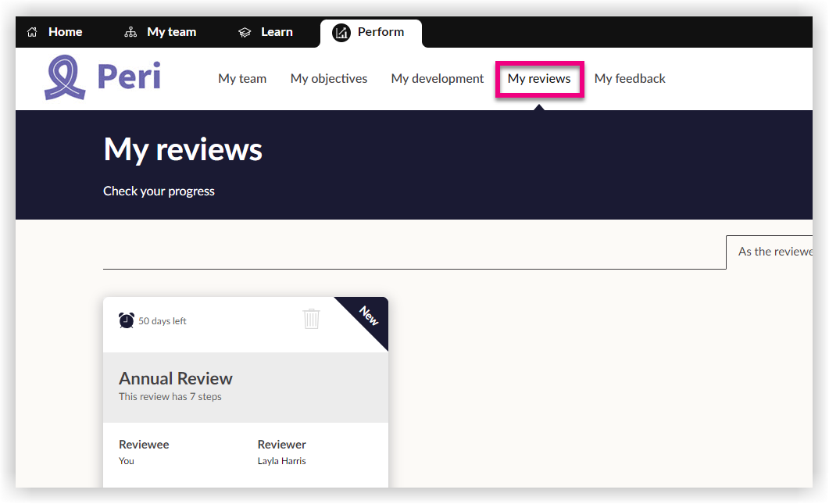Image resolution: width=829 pixels, height=504 pixels.
Task: Click the Home icon in the top bar
Action: coord(31,31)
